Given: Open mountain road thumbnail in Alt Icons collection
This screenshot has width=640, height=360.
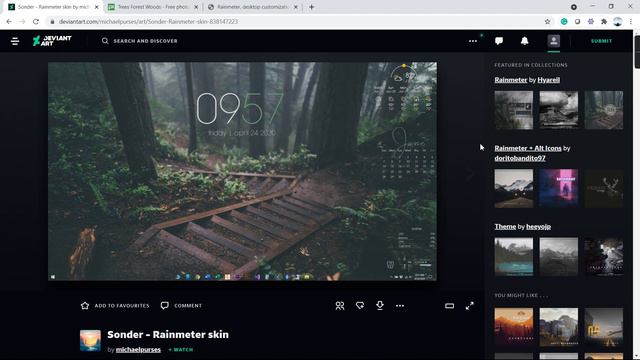Looking at the screenshot, I should coord(513,188).
